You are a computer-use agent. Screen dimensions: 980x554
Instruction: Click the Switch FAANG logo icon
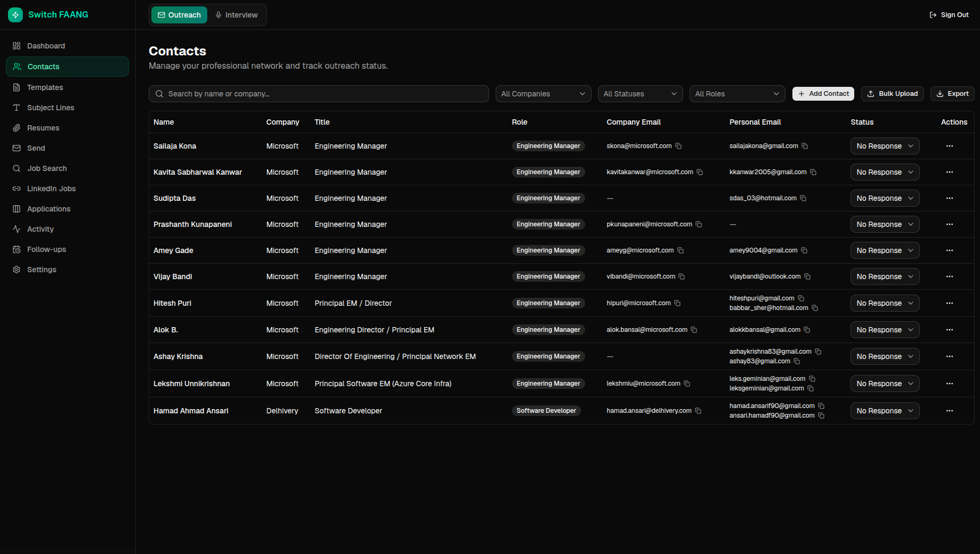pyautogui.click(x=15, y=15)
